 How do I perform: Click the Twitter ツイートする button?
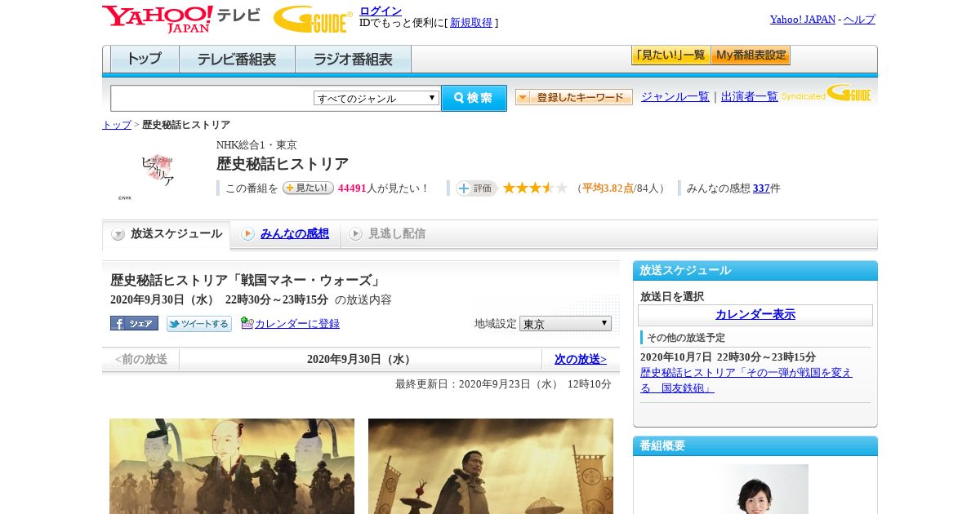199,324
